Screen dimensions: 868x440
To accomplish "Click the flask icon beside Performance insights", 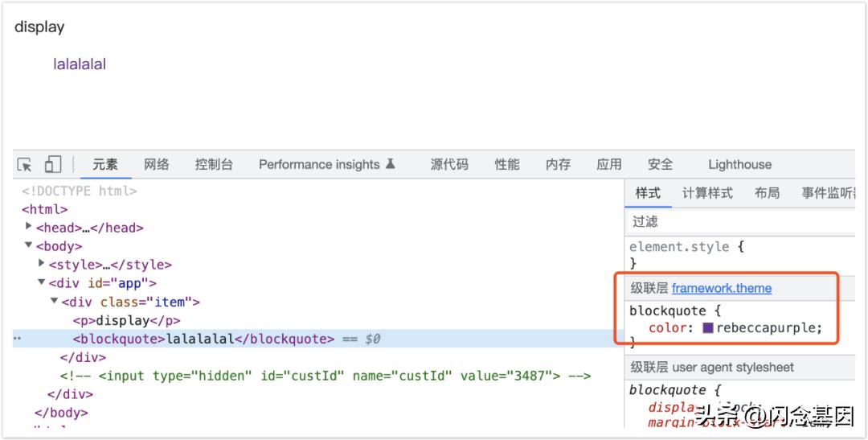I will (391, 163).
